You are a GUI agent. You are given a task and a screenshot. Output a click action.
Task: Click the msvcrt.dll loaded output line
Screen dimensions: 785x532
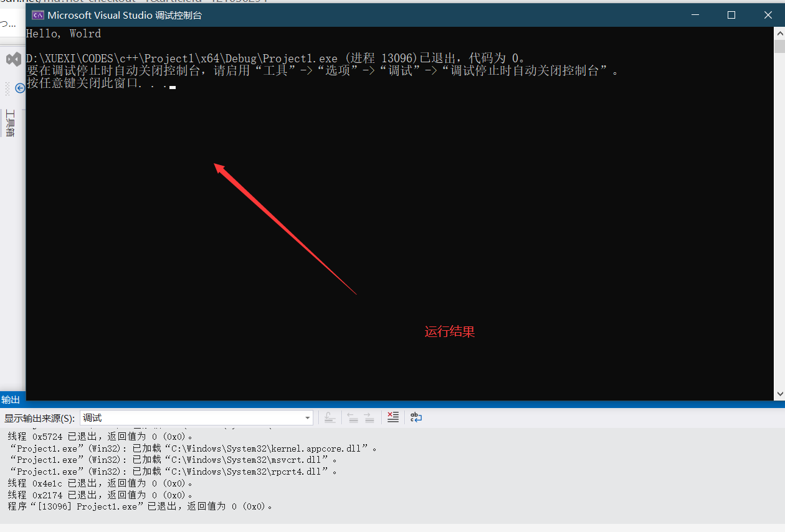[174, 460]
